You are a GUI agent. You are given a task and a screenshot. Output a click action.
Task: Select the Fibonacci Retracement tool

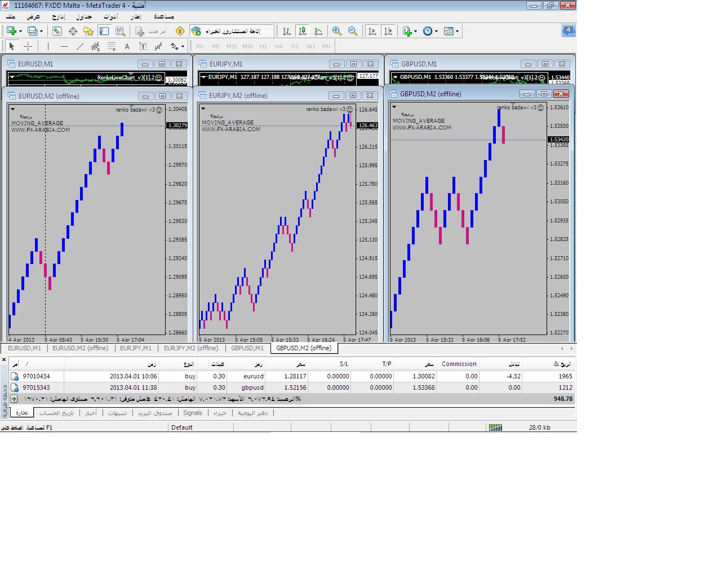[x=112, y=46]
